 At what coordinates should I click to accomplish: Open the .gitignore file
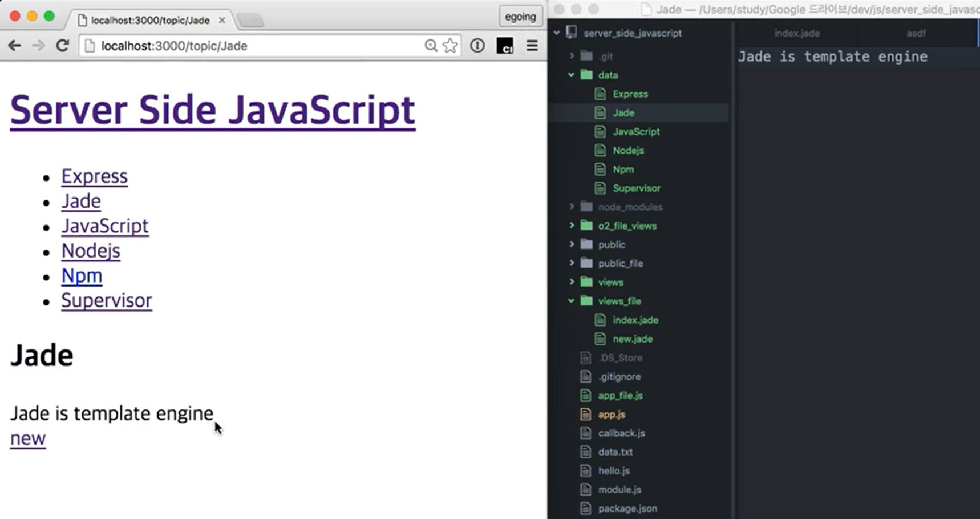(x=619, y=376)
